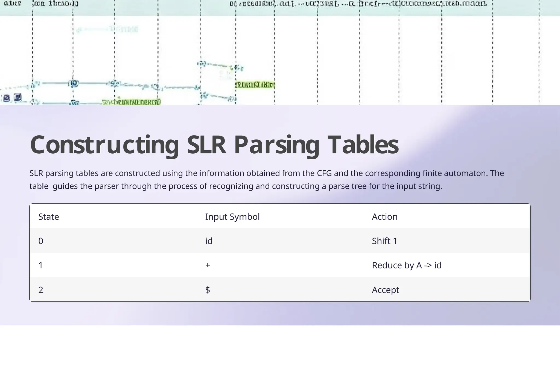Click state 0 cell in table

coord(41,241)
